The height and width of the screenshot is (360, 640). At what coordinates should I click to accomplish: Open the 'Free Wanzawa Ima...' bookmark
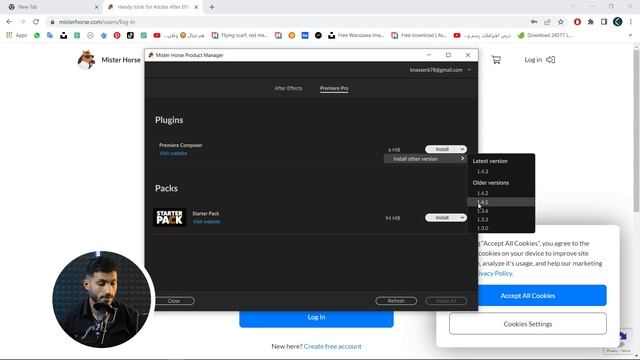(356, 36)
